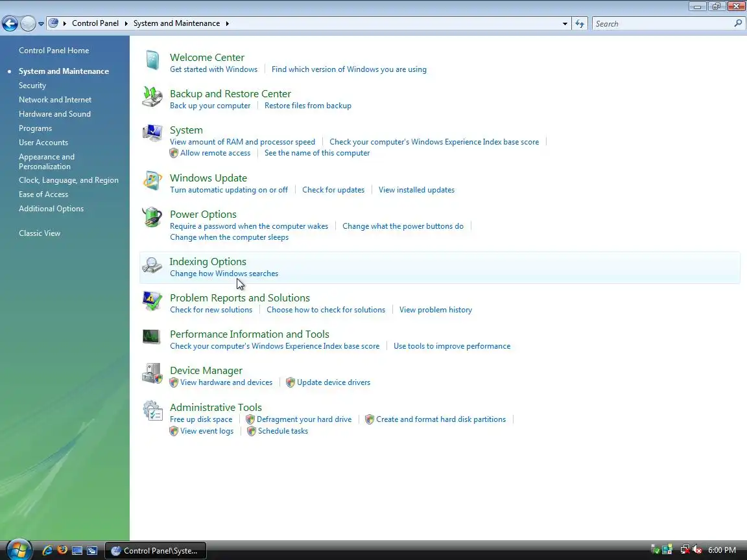Open the Device Manager heading link
This screenshot has height=560, width=747.
point(206,371)
